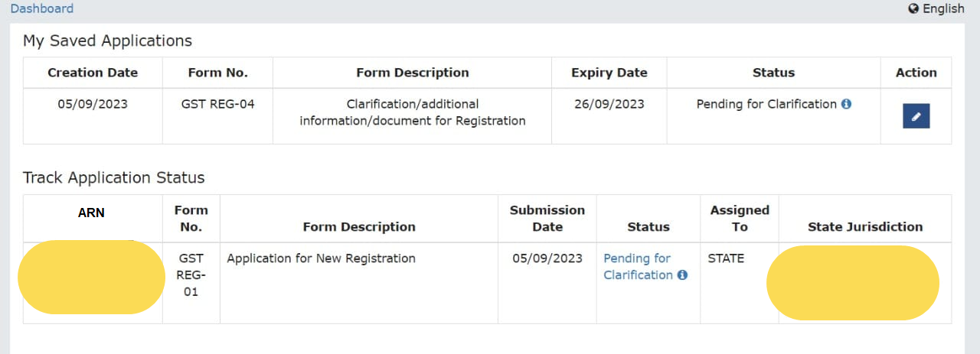Select the GST REG-01 form number cell

pyautogui.click(x=191, y=275)
